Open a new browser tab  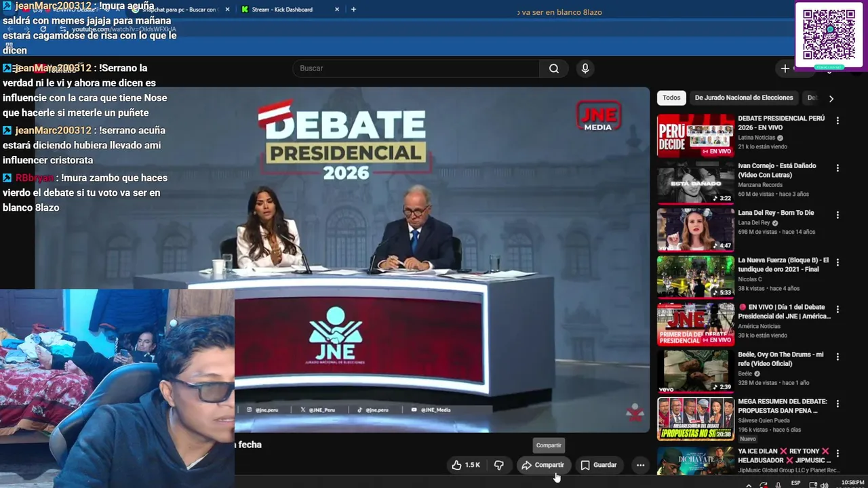353,9
